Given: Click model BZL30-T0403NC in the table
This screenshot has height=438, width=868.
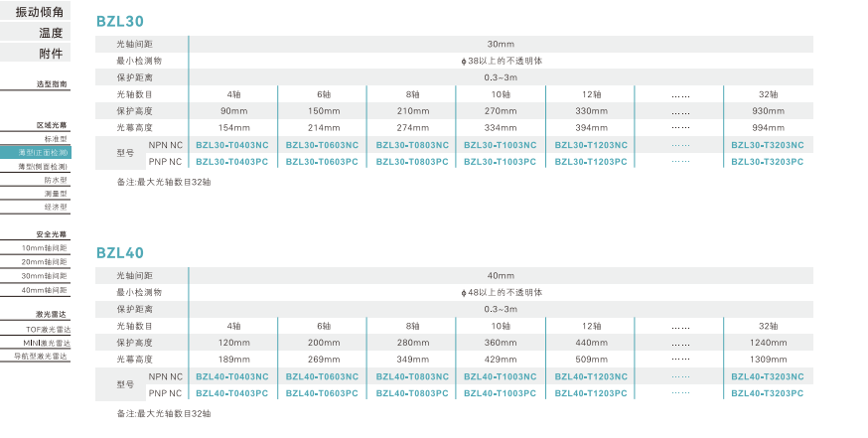Looking at the screenshot, I should coord(232,145).
